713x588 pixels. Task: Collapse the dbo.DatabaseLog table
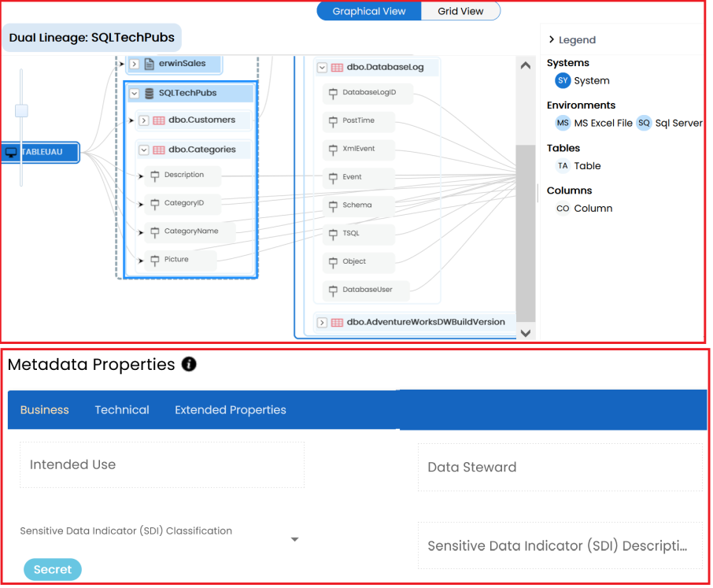coord(322,68)
